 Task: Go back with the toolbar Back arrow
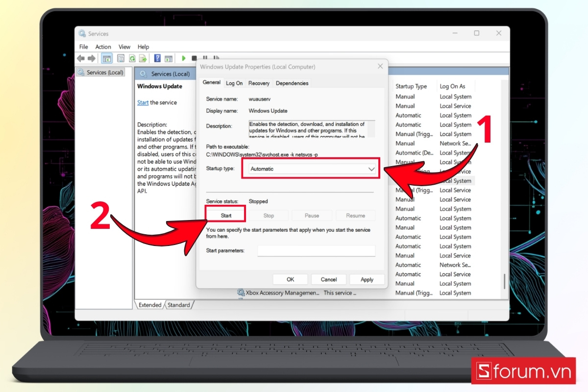pyautogui.click(x=81, y=58)
